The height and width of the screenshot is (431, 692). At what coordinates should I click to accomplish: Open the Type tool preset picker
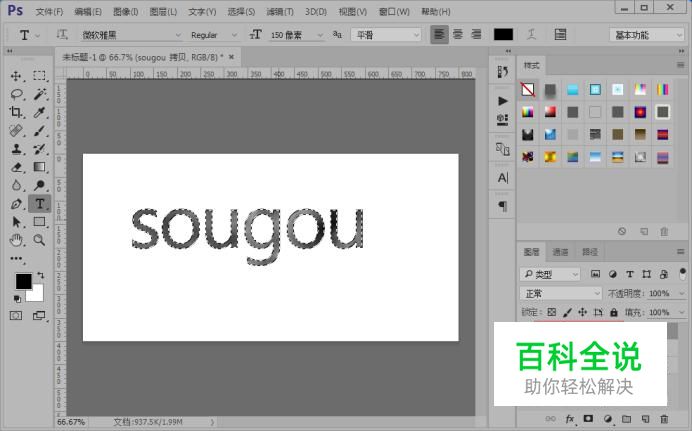[x=29, y=35]
